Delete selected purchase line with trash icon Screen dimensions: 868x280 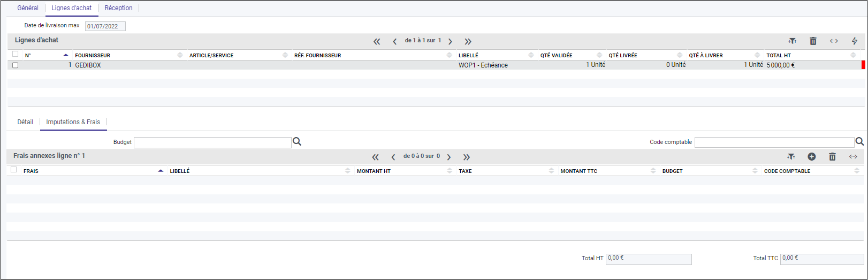813,41
